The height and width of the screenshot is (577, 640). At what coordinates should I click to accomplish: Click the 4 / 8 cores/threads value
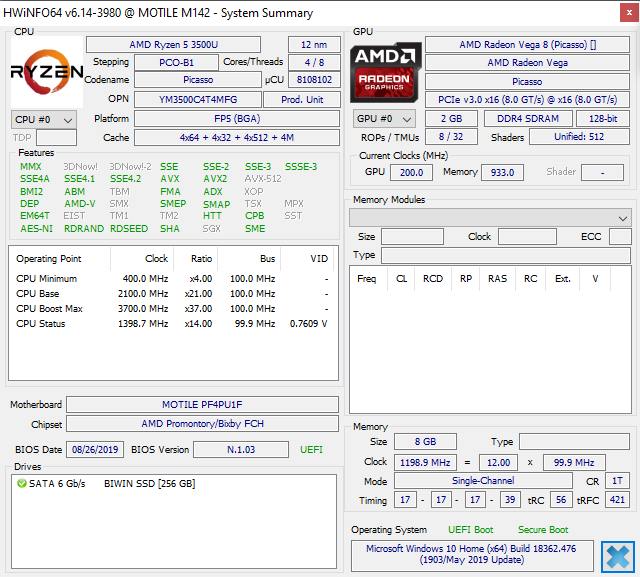(314, 62)
